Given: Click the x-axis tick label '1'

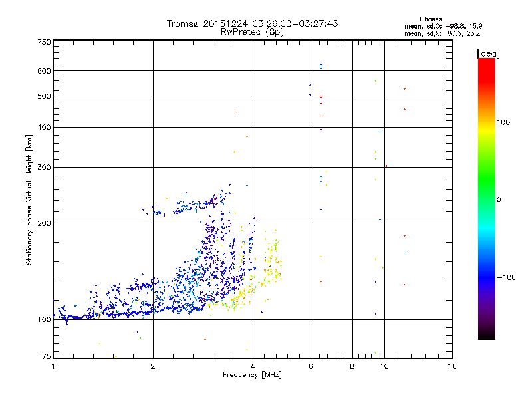Looking at the screenshot, I should [53, 366].
